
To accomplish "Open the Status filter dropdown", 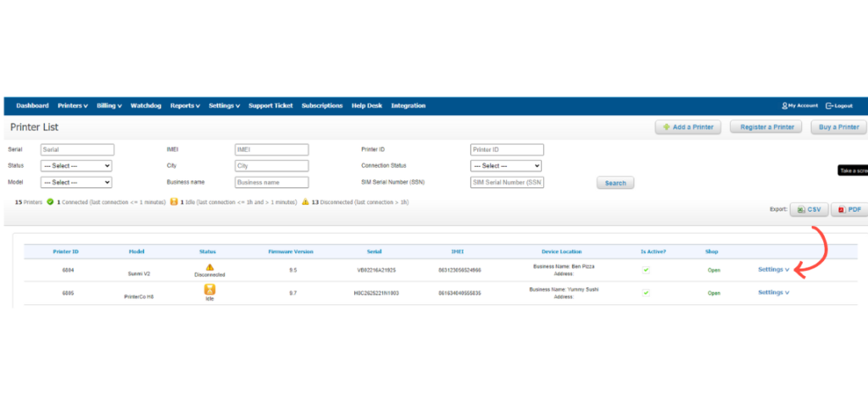I will click(x=76, y=166).
